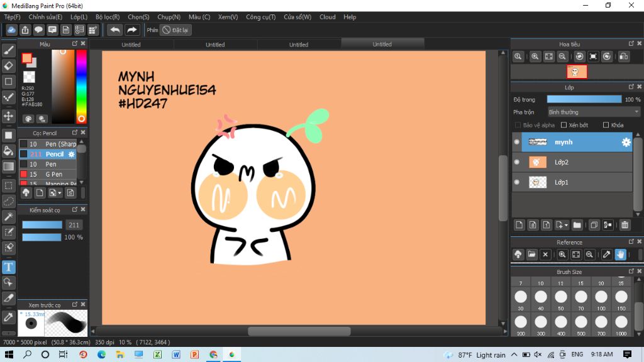Open the Bộ lọc(R) menu

coord(108,17)
